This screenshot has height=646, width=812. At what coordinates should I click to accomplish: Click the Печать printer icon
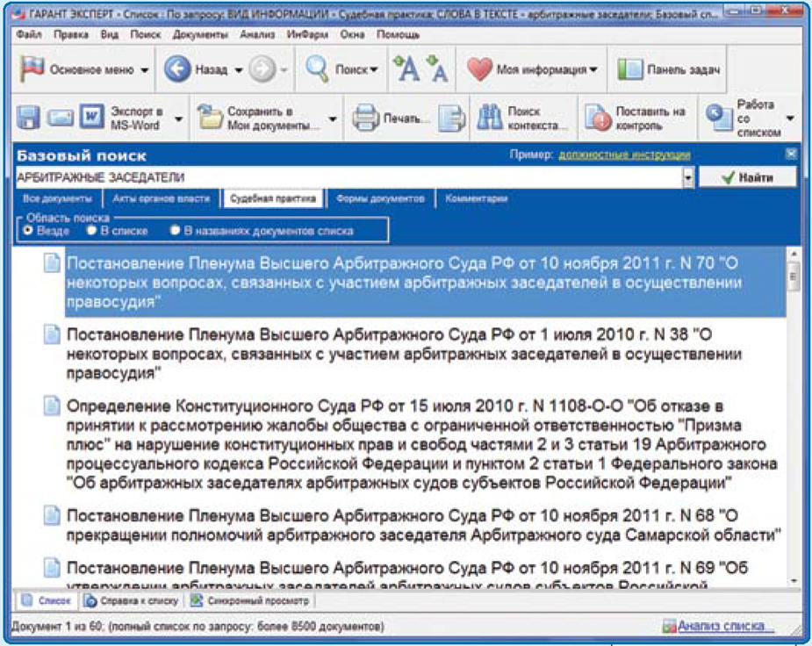[x=364, y=118]
